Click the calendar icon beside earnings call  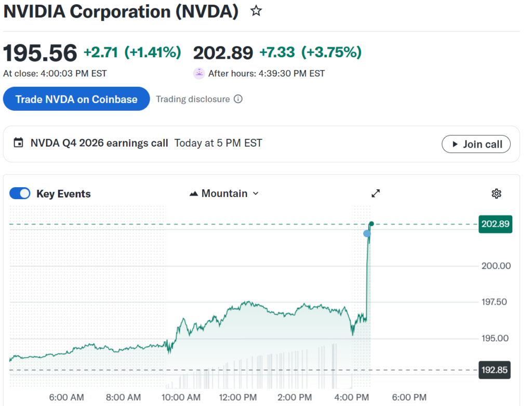[x=19, y=142]
